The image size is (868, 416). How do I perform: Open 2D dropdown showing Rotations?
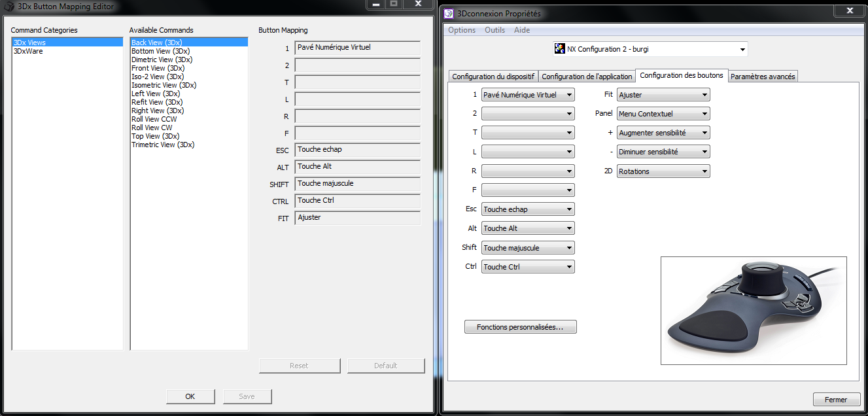coord(663,171)
